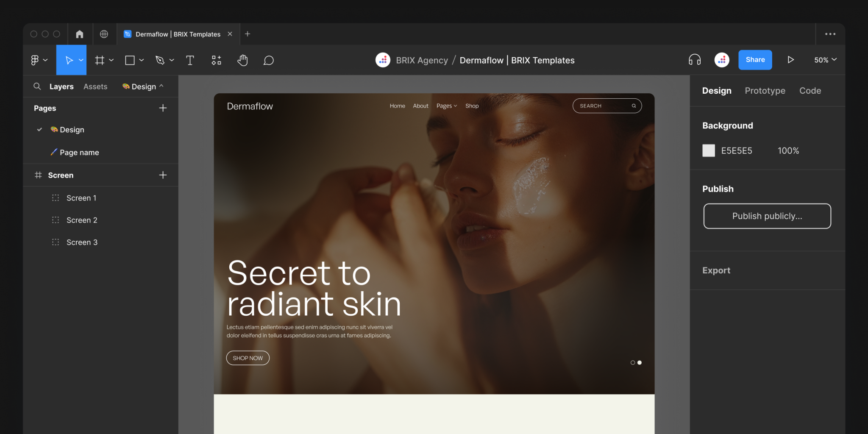Select the Hand tool

[x=242, y=60]
